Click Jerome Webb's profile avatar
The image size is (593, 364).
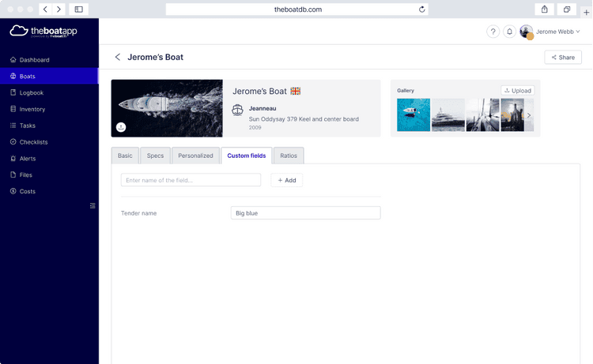coord(526,32)
